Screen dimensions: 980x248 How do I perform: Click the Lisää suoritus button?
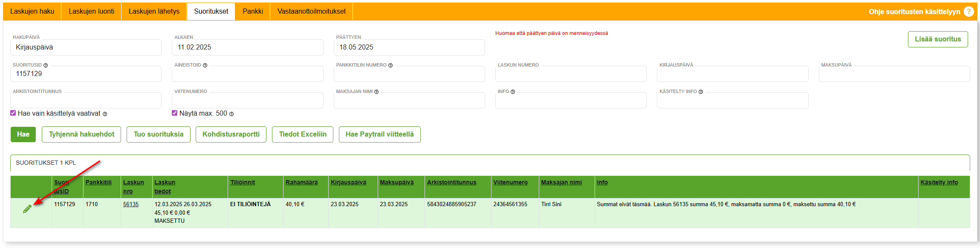[x=937, y=39]
